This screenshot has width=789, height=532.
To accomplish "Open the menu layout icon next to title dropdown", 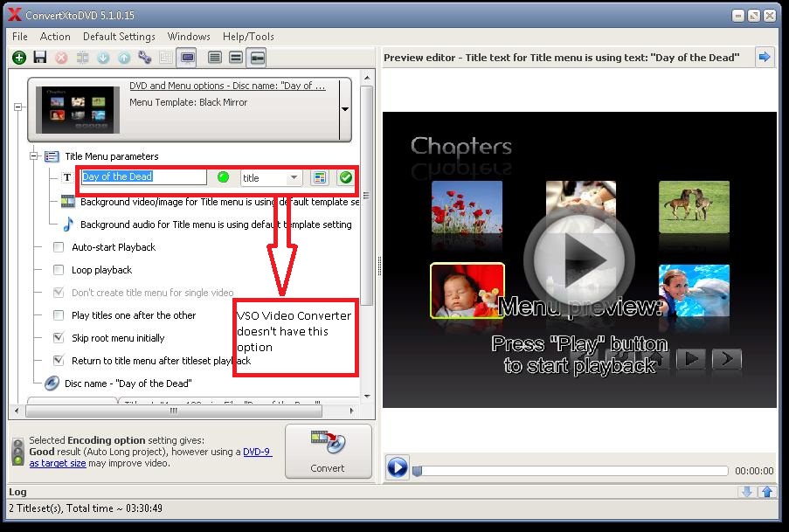I will tap(320, 177).
